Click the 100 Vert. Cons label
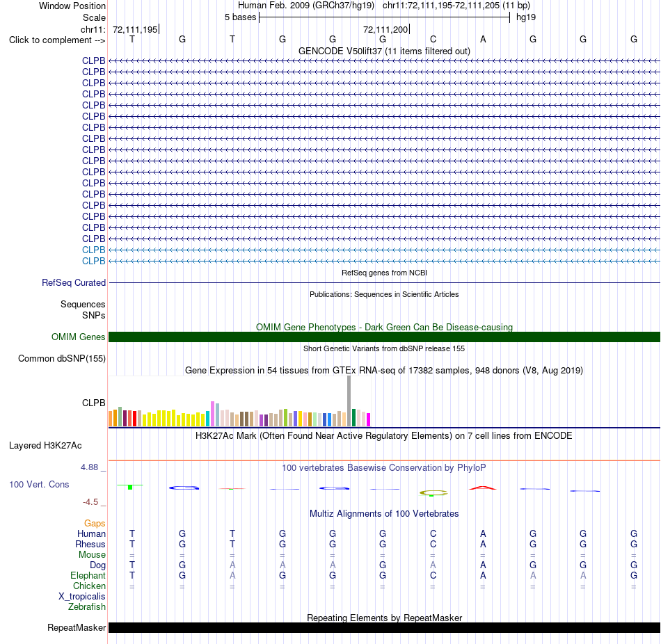Screen dimensions: 661x644 coord(39,484)
